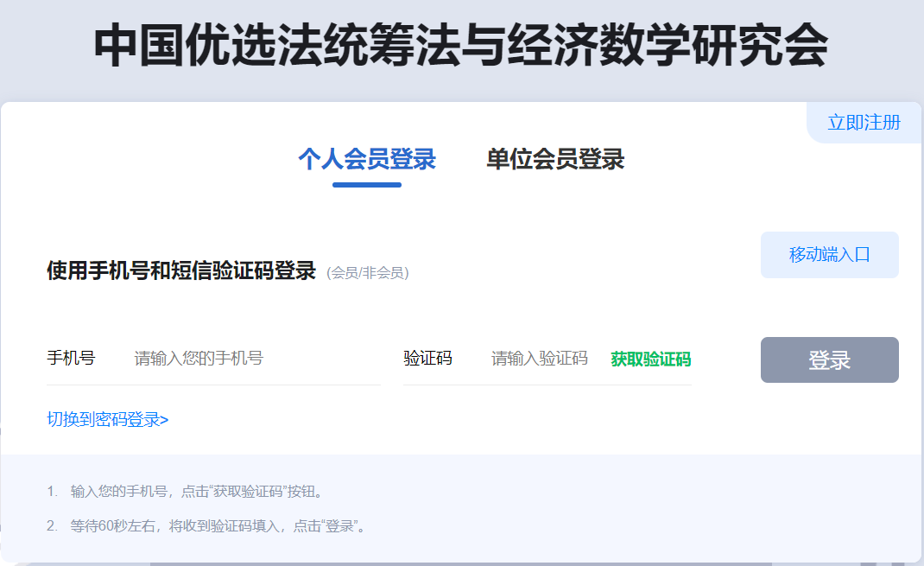Click the 立即注册 link to register
The width and height of the screenshot is (924, 566).
pos(864,122)
